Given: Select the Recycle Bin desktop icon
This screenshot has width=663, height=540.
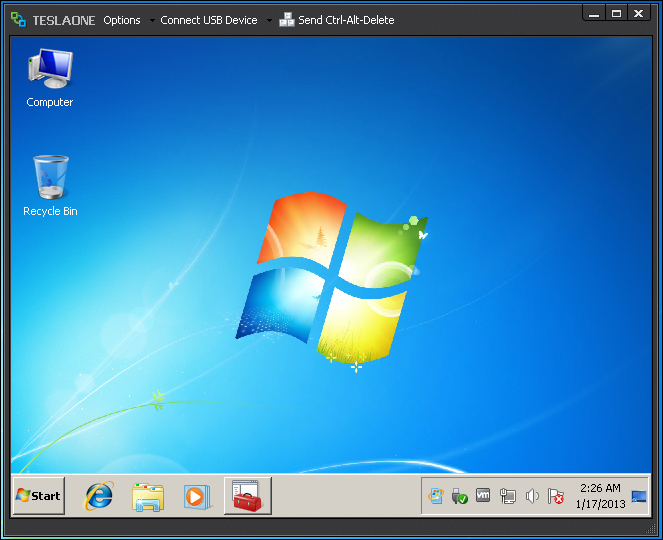Looking at the screenshot, I should (x=50, y=186).
